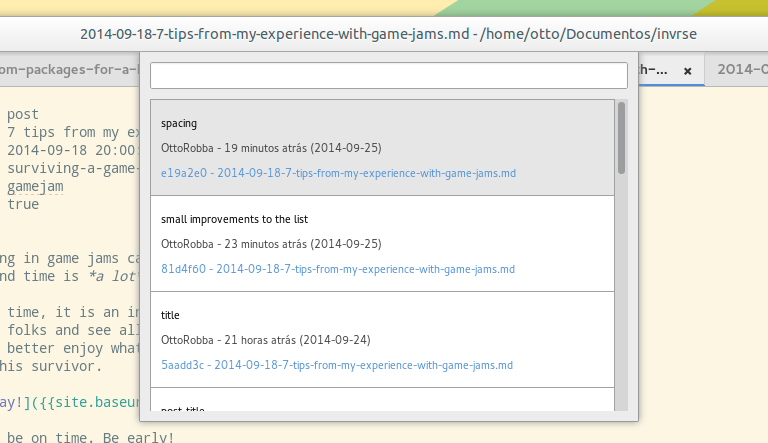Image resolution: width=768 pixels, height=443 pixels.
Task: Click 'OttoRobba - 19 minutos atrás' line
Action: click(271, 148)
